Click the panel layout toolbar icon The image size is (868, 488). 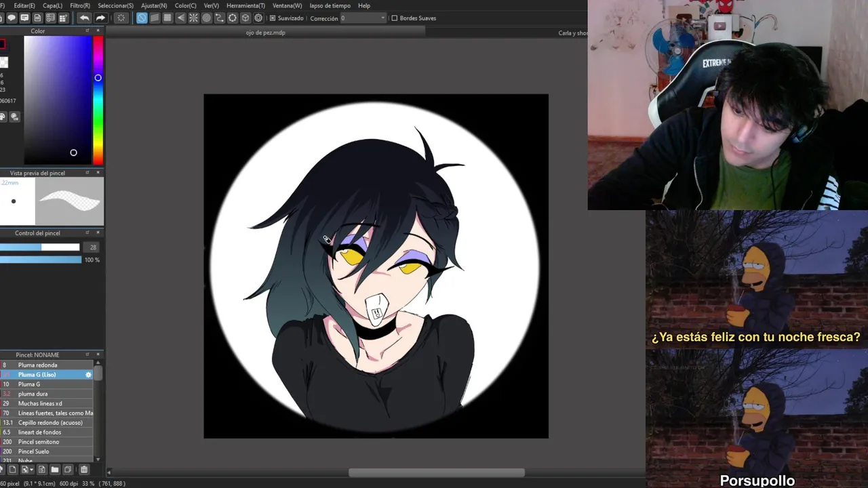tap(50, 18)
